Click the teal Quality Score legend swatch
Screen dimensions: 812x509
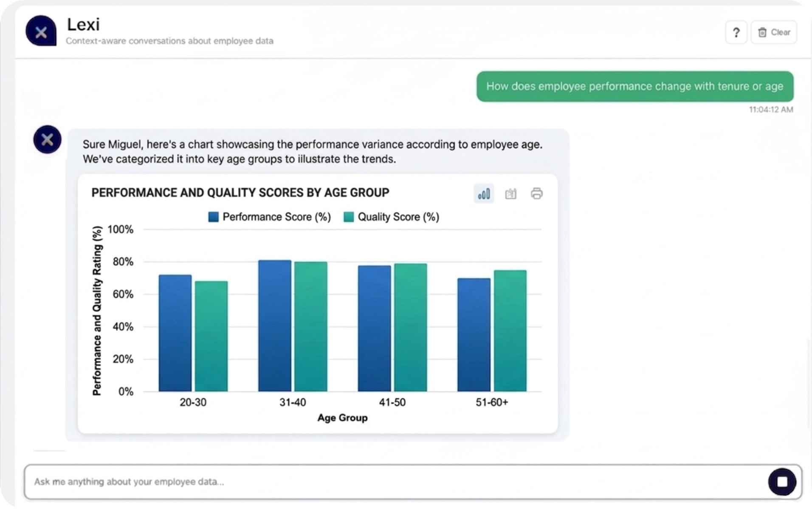click(349, 217)
